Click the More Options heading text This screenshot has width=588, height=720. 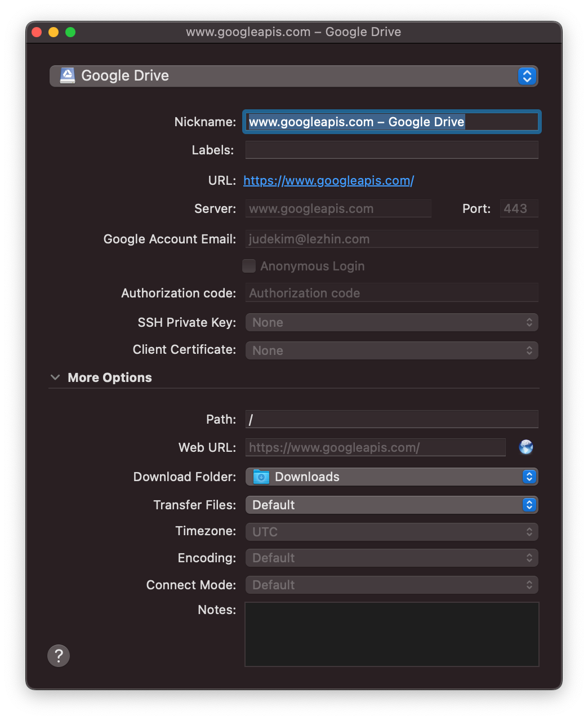(110, 377)
